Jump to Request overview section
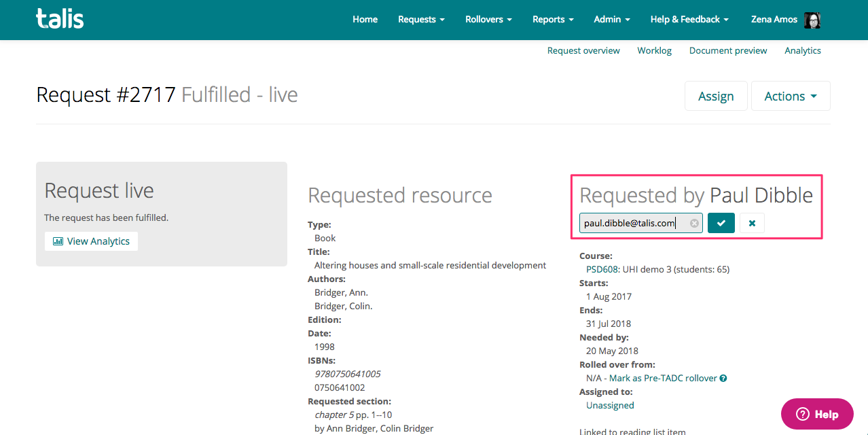 point(583,50)
